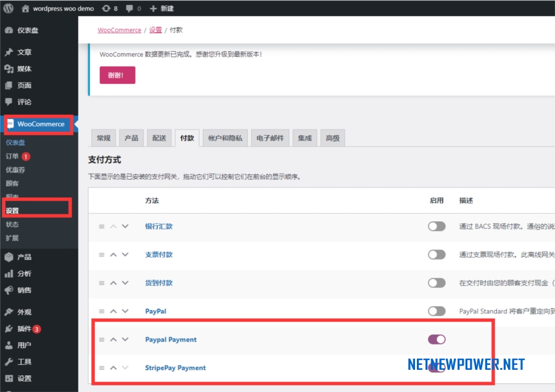Switch to the 高级 tab
Image resolution: width=555 pixels, height=392 pixels.
[x=333, y=138]
